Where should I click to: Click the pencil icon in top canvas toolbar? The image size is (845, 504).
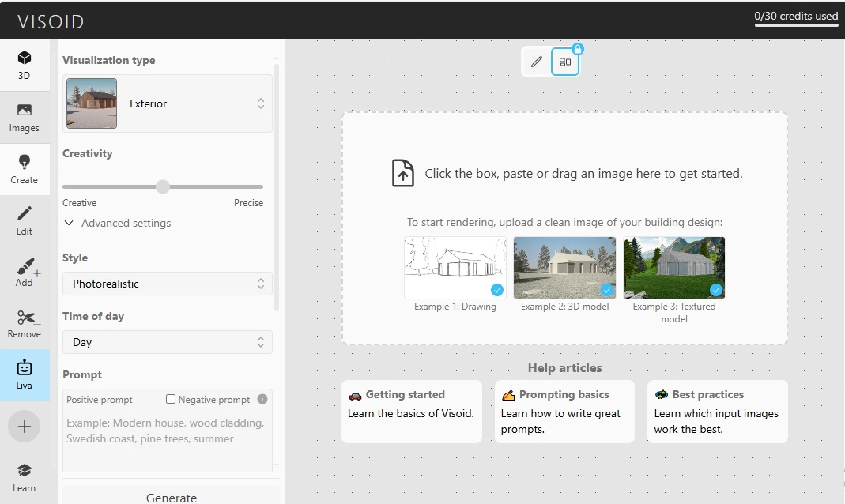coord(537,62)
